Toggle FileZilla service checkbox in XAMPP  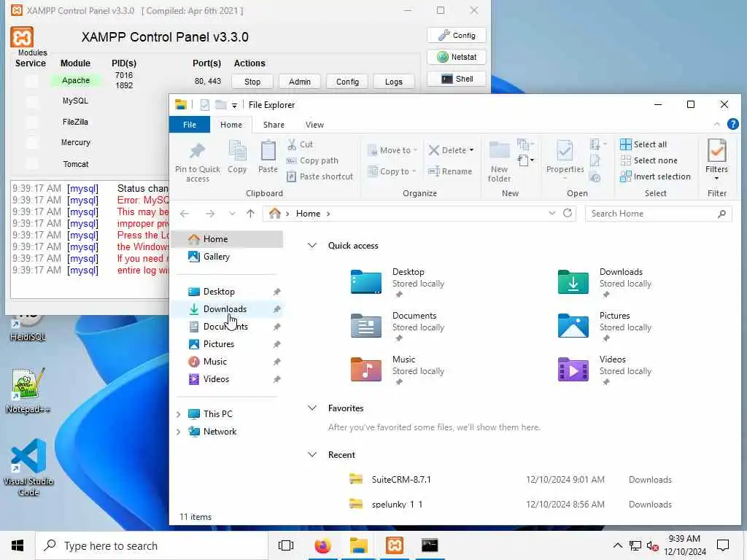[32, 122]
